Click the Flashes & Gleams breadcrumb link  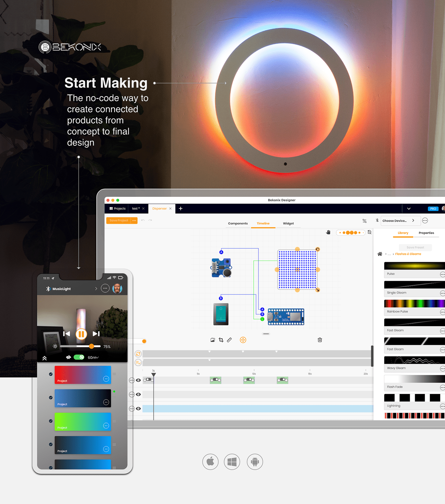click(408, 254)
